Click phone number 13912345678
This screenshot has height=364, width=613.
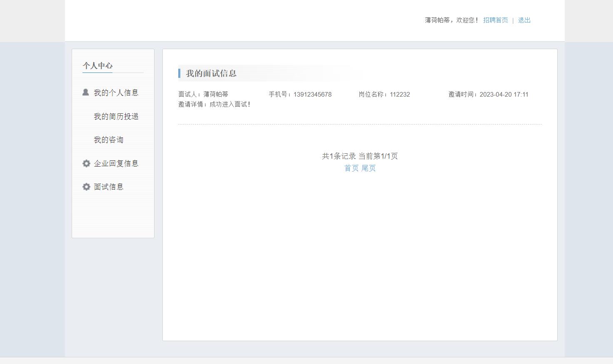[x=312, y=94]
